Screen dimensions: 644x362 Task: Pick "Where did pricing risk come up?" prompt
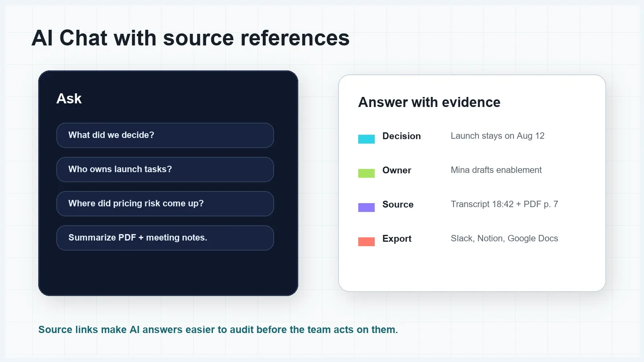coord(165,204)
